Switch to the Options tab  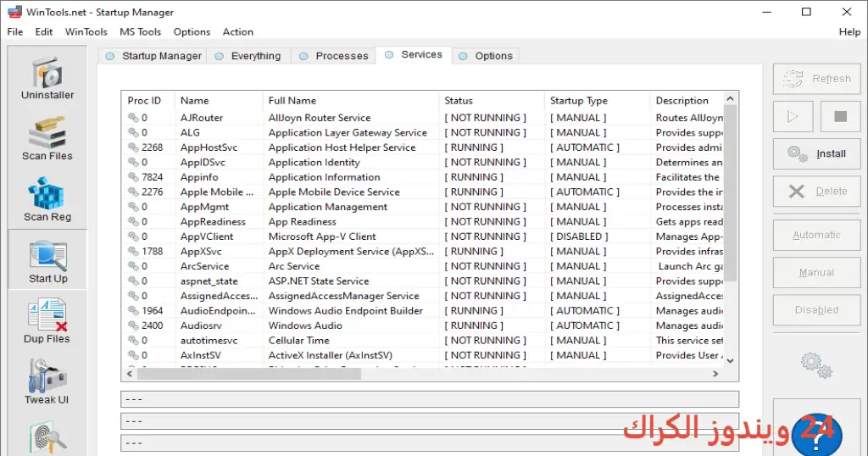tap(486, 56)
